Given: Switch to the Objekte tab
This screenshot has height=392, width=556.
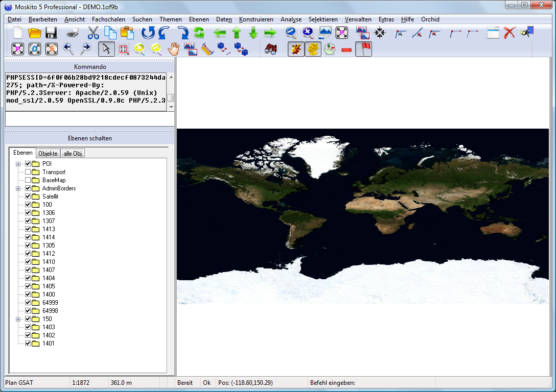Looking at the screenshot, I should click(x=48, y=154).
